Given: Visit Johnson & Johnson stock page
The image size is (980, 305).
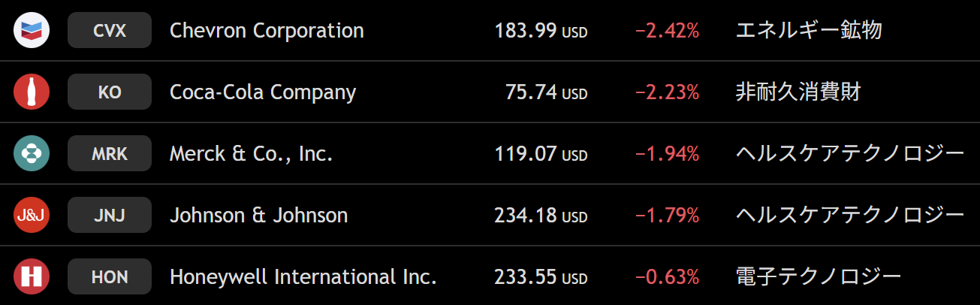Looking at the screenshot, I should pyautogui.click(x=258, y=216).
